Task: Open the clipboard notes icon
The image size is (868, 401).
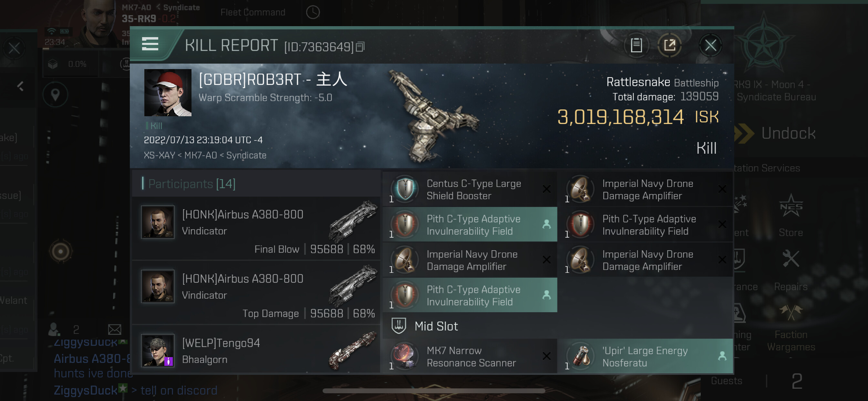Action: click(x=636, y=45)
